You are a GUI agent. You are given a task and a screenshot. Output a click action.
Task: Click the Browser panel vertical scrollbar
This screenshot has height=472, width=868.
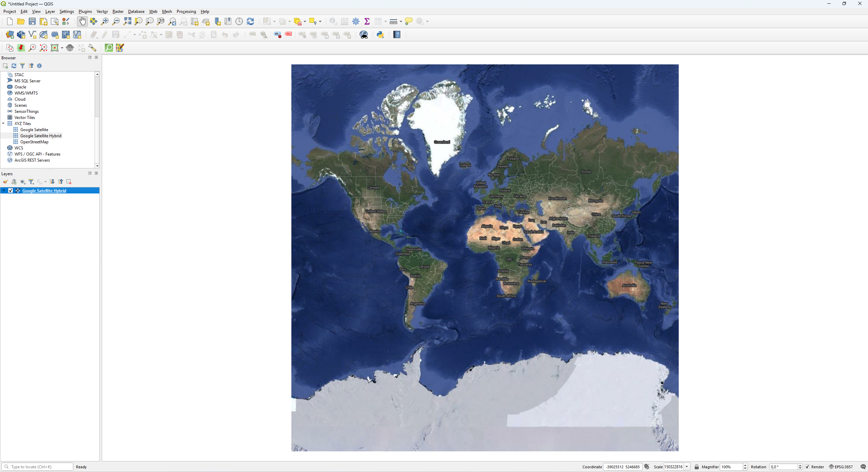click(x=97, y=120)
